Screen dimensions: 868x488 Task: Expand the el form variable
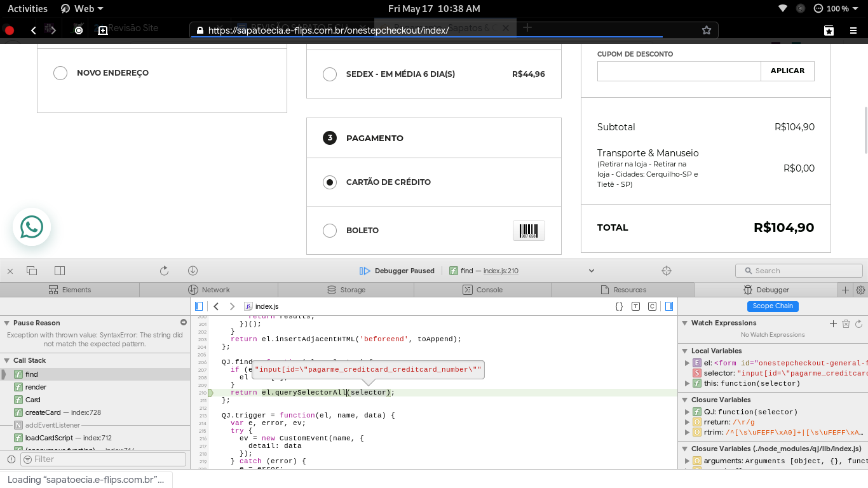tap(687, 363)
